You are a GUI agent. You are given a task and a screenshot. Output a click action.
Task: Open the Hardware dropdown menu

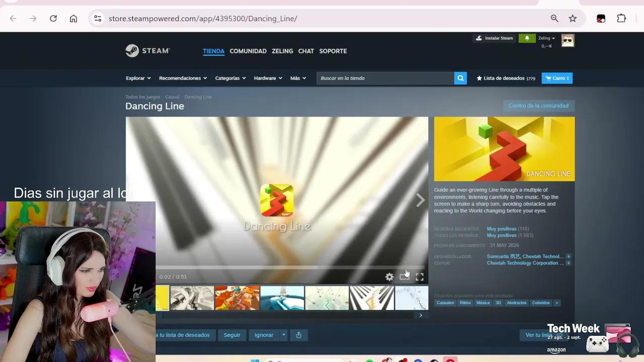[x=268, y=78]
